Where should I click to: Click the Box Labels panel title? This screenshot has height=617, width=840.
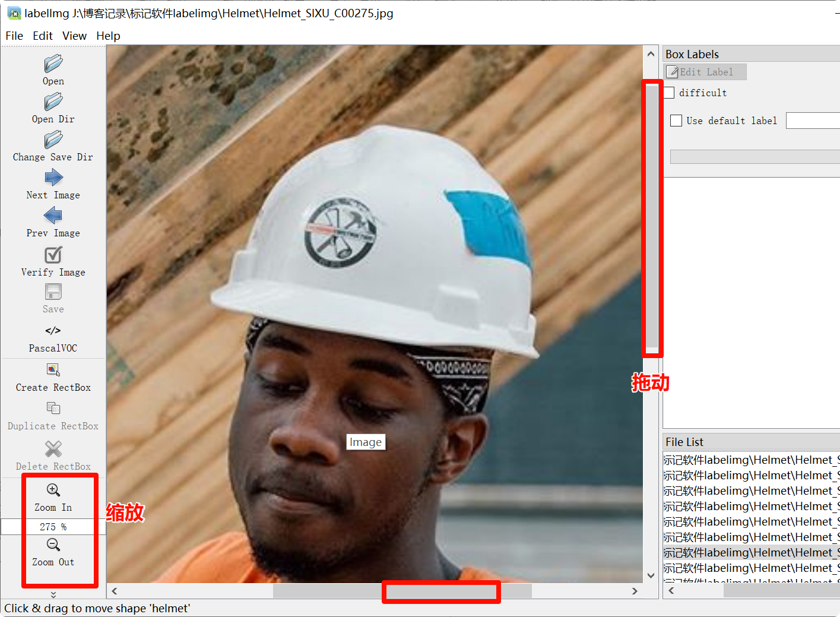(x=692, y=54)
